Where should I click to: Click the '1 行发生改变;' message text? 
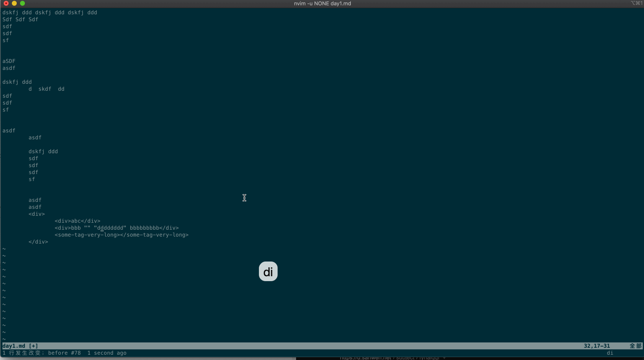tap(23, 353)
